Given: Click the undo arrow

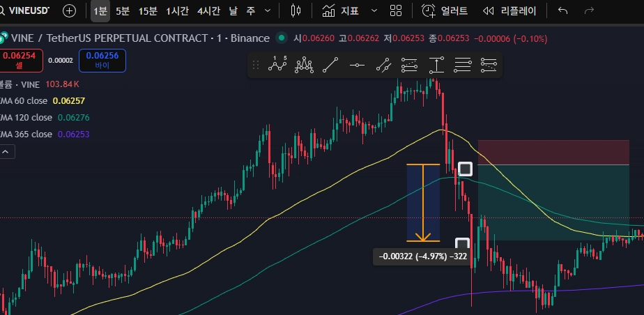Looking at the screenshot, I should pos(563,10).
